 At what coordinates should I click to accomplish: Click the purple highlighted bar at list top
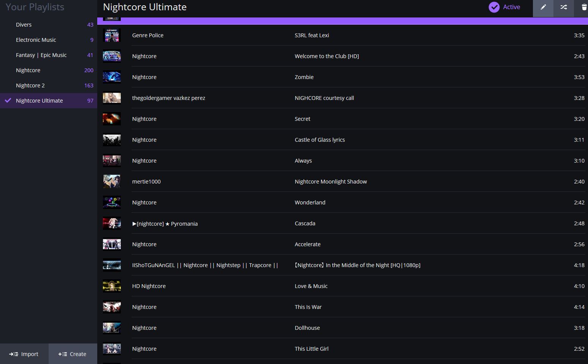(x=342, y=21)
